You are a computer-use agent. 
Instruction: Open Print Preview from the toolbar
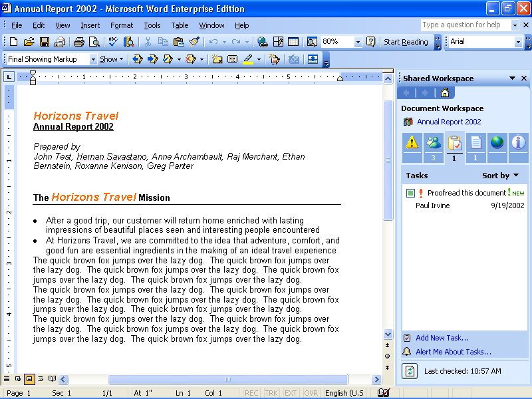point(94,42)
